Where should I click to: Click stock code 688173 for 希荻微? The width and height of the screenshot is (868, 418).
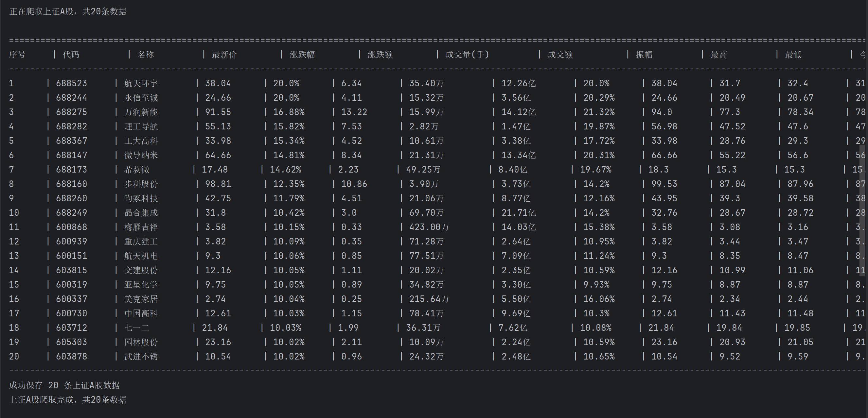point(71,170)
